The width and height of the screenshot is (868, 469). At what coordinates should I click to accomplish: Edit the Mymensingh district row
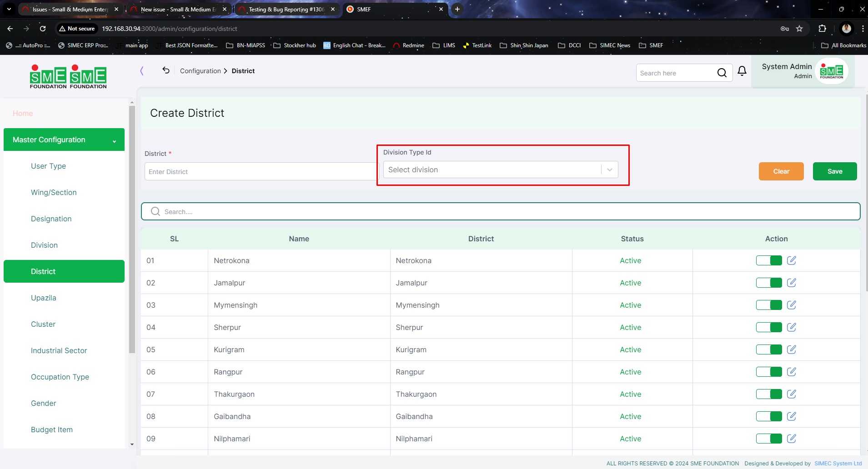coord(791,305)
